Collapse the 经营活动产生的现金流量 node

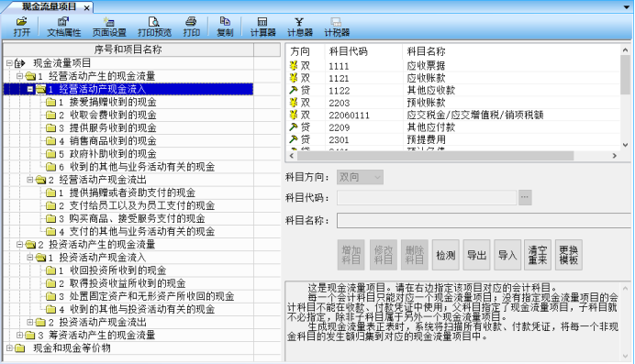click(19, 76)
